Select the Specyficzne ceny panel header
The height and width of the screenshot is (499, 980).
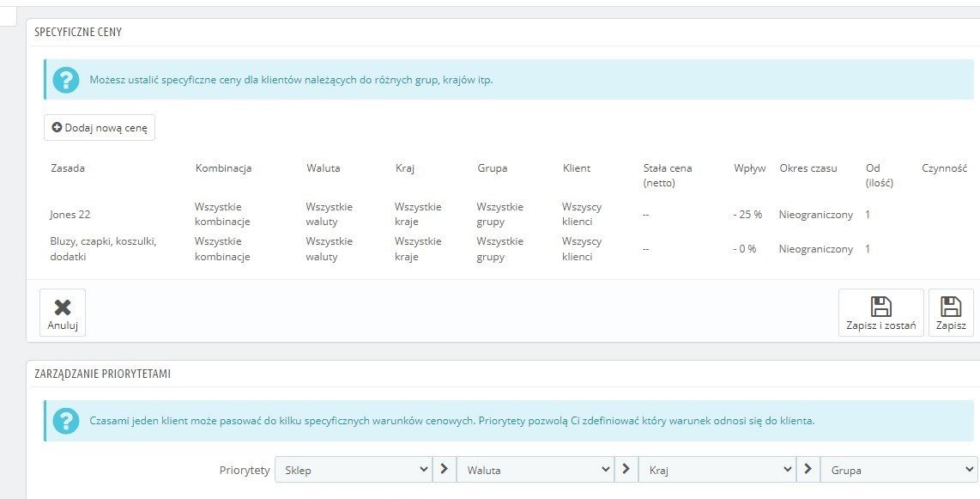click(78, 32)
